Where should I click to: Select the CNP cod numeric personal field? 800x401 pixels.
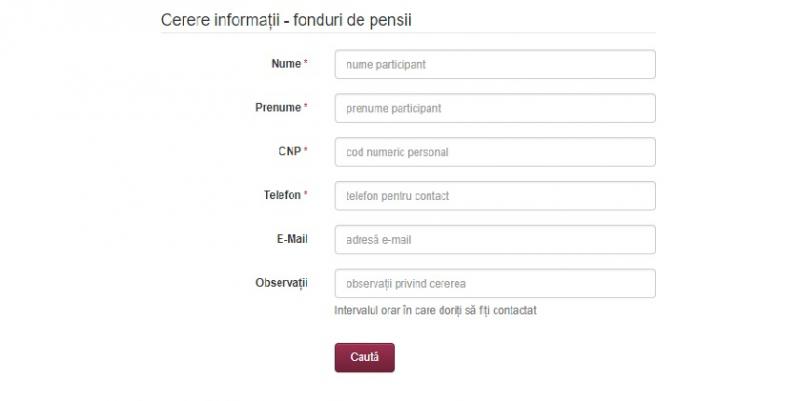pos(495,152)
